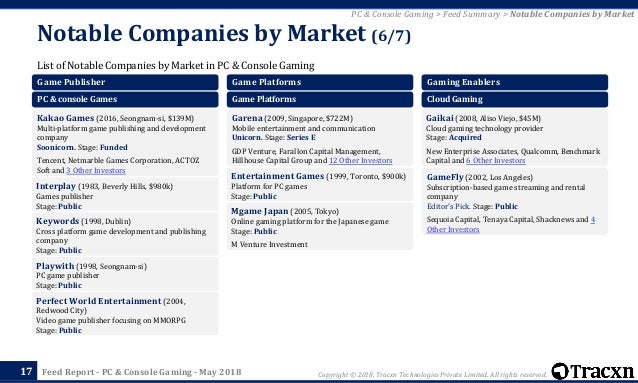Click the 'Games publisher' description under Interplay
Image resolution: width=638 pixels, height=383 pixels.
(x=64, y=196)
